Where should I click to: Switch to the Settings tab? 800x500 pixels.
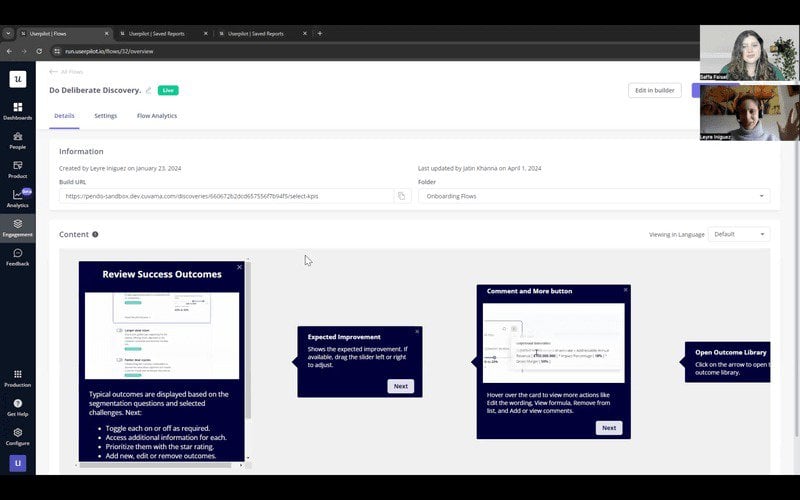(105, 116)
